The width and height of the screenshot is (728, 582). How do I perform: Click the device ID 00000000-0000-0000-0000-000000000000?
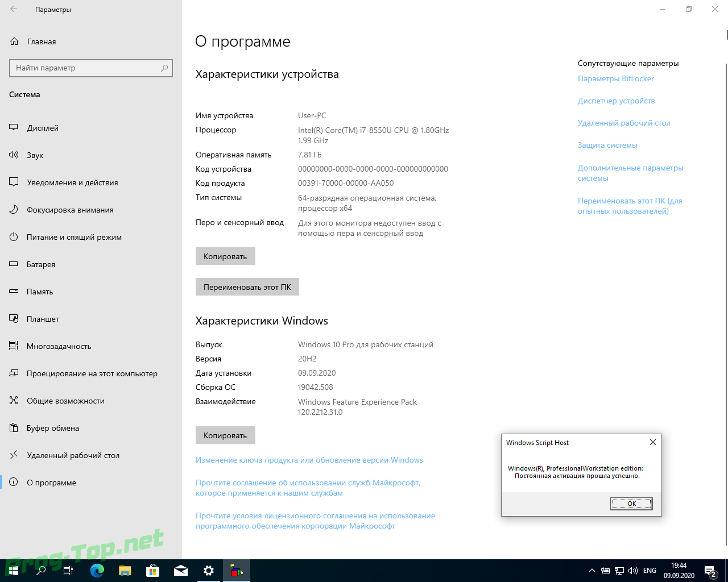(373, 169)
